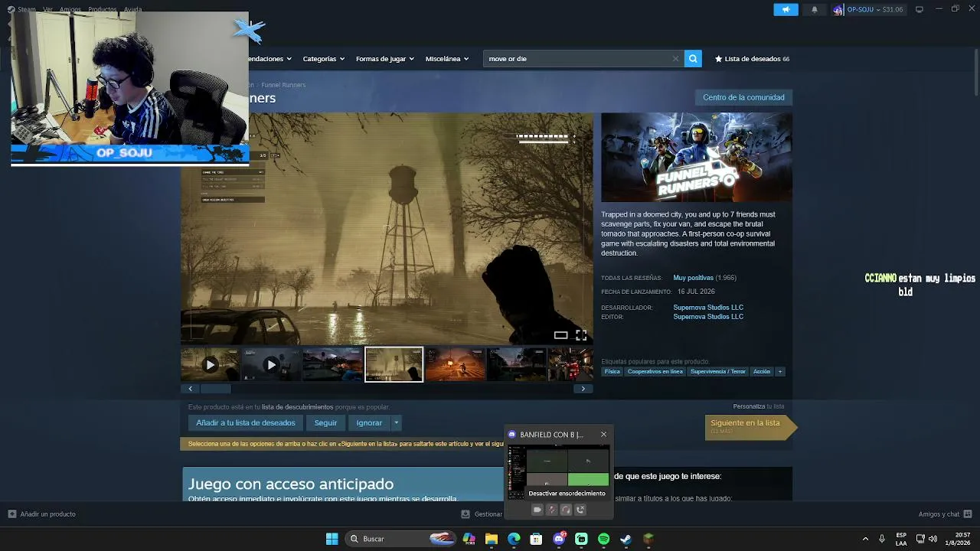Open the Funnel Runners breadcrumb link
The height and width of the screenshot is (551, 980).
[283, 85]
